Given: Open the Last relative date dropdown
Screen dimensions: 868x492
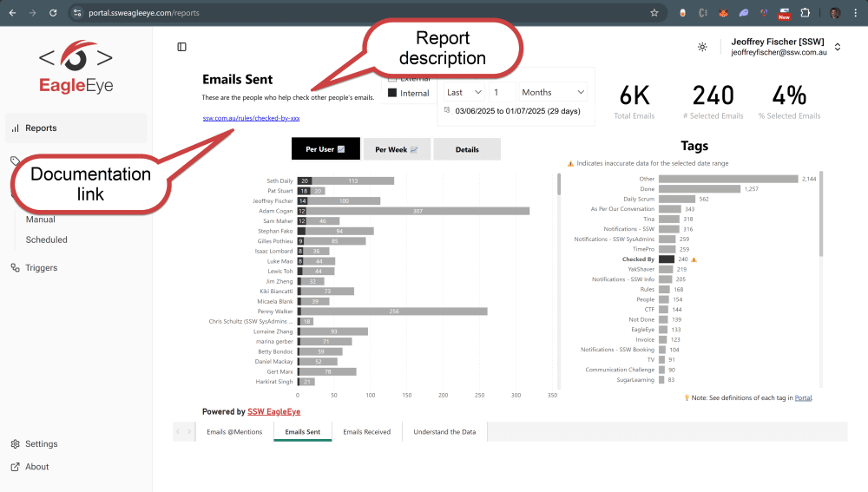Looking at the screenshot, I should point(464,92).
